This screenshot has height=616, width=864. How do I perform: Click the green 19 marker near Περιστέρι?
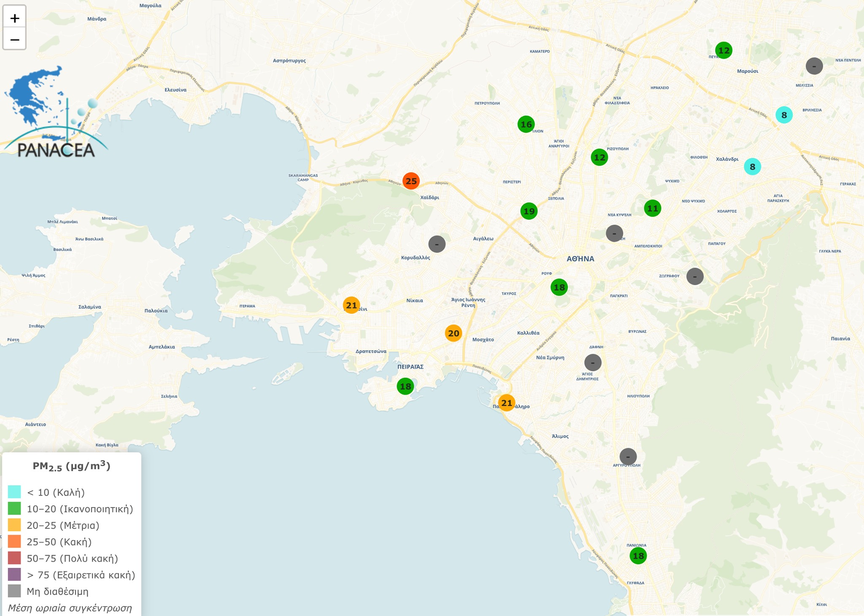pyautogui.click(x=529, y=211)
